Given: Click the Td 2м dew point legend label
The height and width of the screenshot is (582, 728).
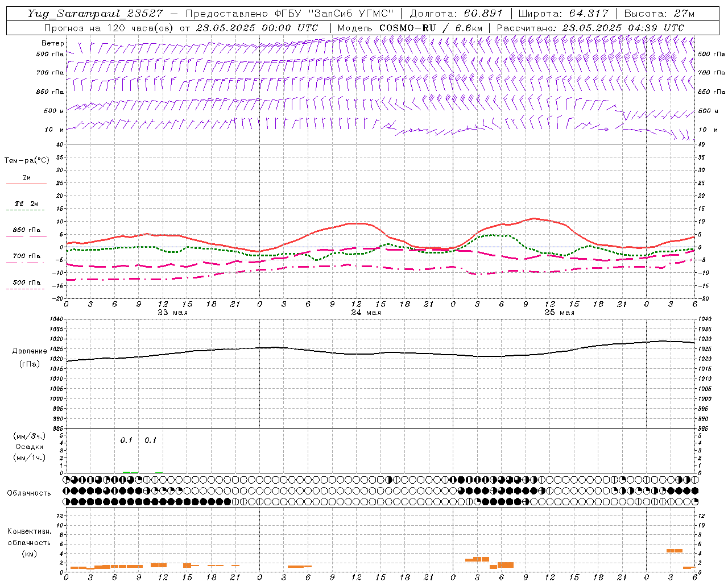Looking at the screenshot, I should (x=26, y=203).
